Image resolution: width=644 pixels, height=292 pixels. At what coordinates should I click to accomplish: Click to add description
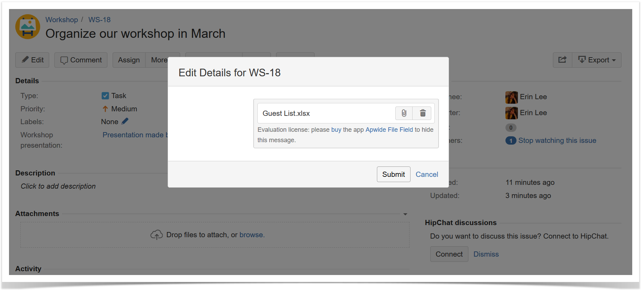58,186
